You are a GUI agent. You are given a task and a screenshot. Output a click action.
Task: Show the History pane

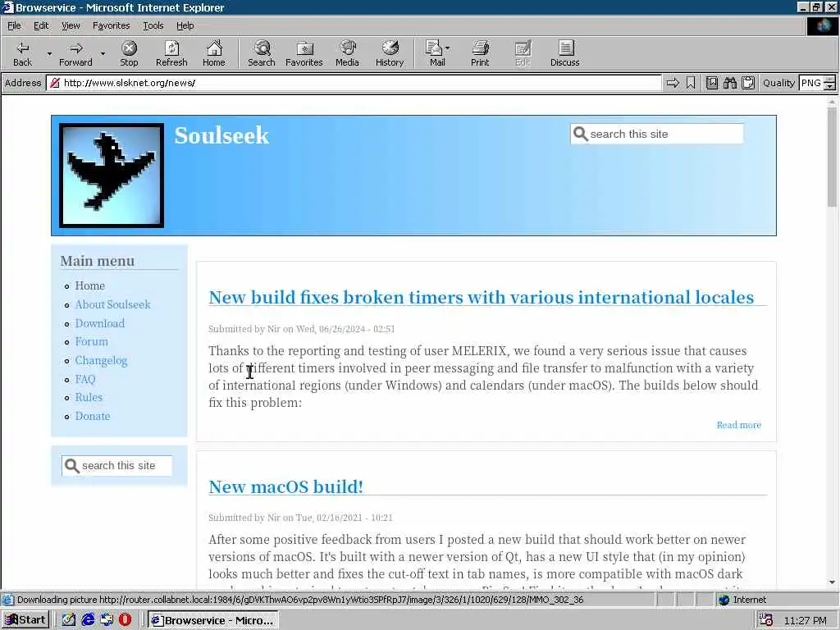pos(390,53)
